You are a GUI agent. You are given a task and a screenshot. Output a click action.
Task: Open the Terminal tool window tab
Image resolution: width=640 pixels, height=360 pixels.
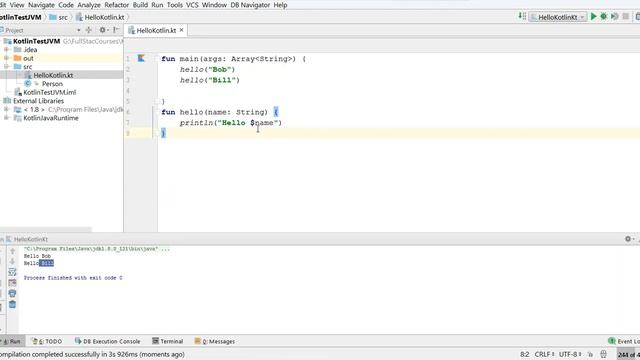tap(167, 341)
